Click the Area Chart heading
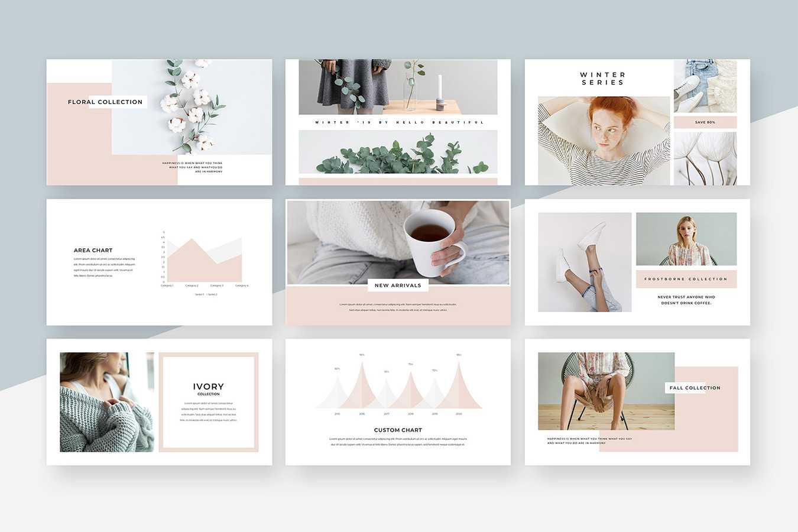Viewport: 798px width, 532px height. tap(93, 251)
